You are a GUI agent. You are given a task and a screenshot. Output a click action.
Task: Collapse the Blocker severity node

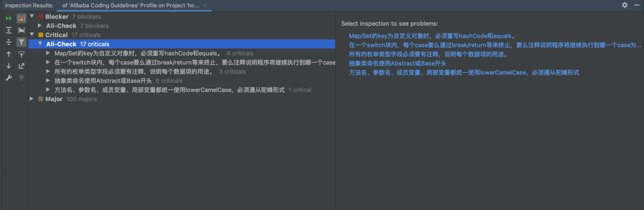coord(32,17)
